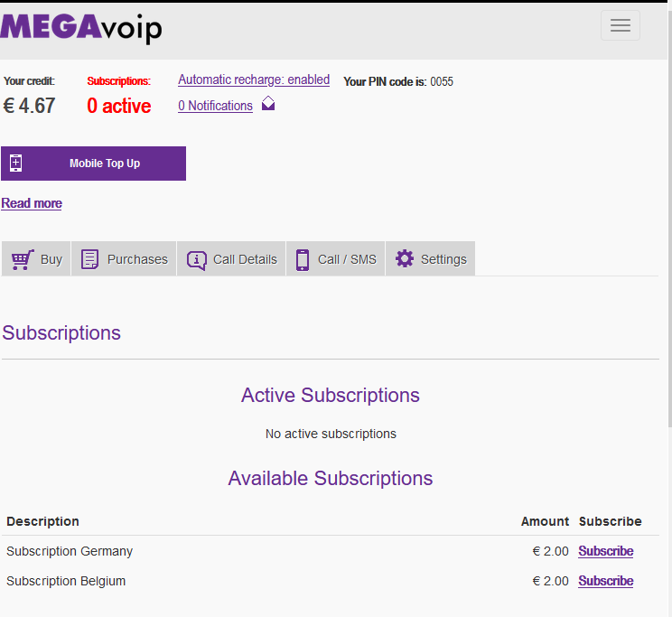The height and width of the screenshot is (617, 672).
Task: Switch to the Purchases tab label
Action: [x=137, y=259]
